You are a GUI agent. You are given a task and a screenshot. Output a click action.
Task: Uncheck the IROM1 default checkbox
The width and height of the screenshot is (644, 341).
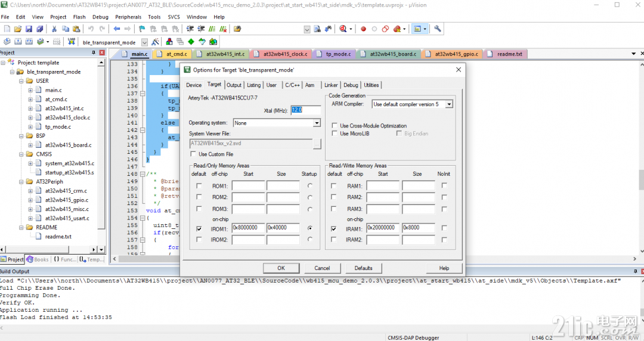[x=199, y=229]
